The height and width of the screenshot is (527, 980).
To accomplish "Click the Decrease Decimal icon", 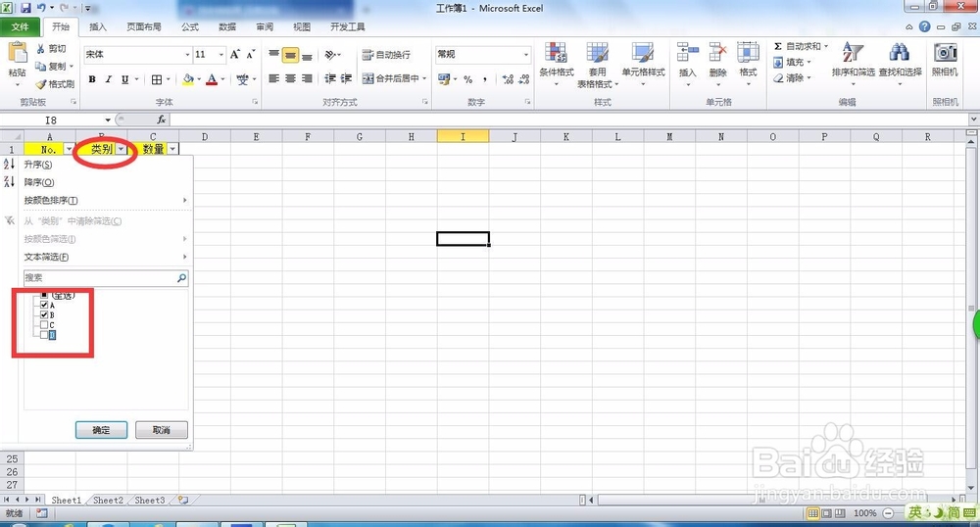I will coord(523,79).
